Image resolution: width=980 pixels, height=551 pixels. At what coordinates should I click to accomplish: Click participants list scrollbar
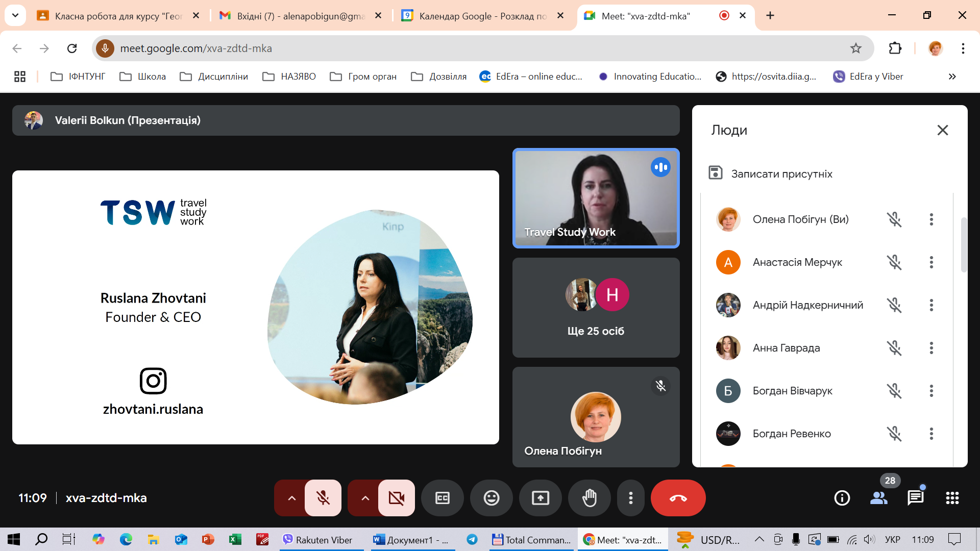[964, 245]
